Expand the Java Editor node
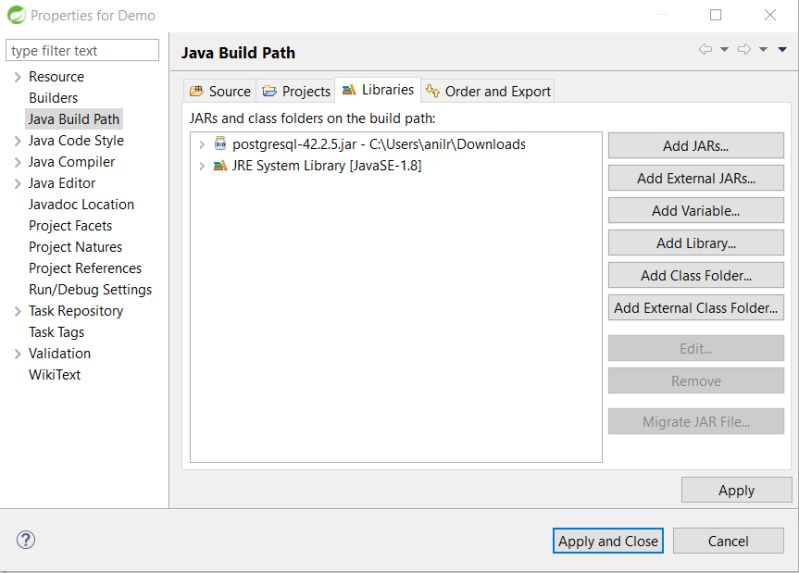Image resolution: width=799 pixels, height=573 pixels. (x=18, y=184)
